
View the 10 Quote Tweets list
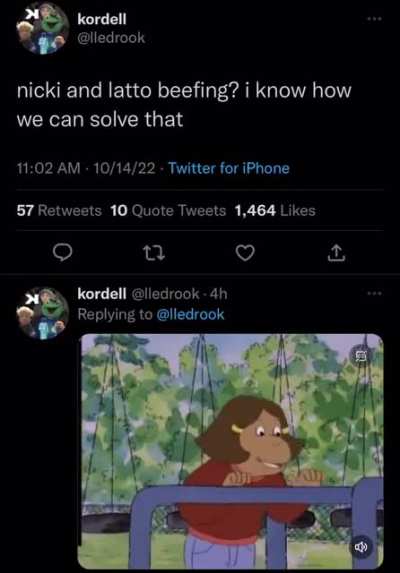(168, 210)
